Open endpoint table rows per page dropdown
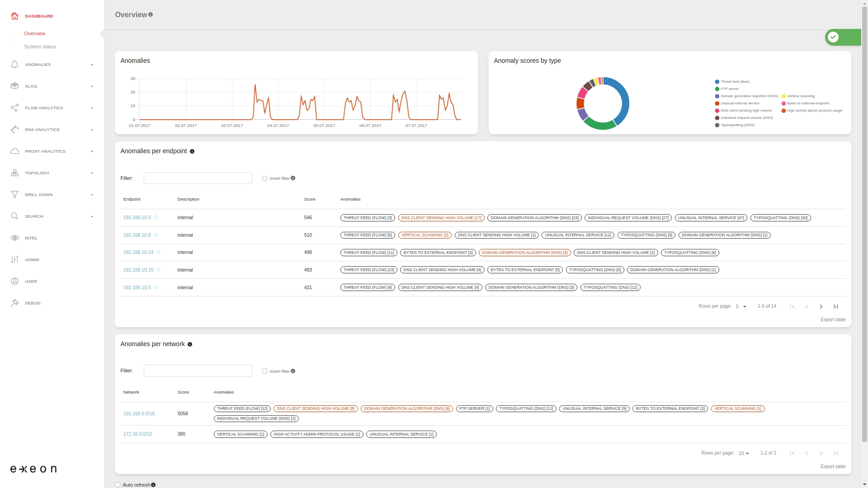The width and height of the screenshot is (868, 488). (x=741, y=307)
